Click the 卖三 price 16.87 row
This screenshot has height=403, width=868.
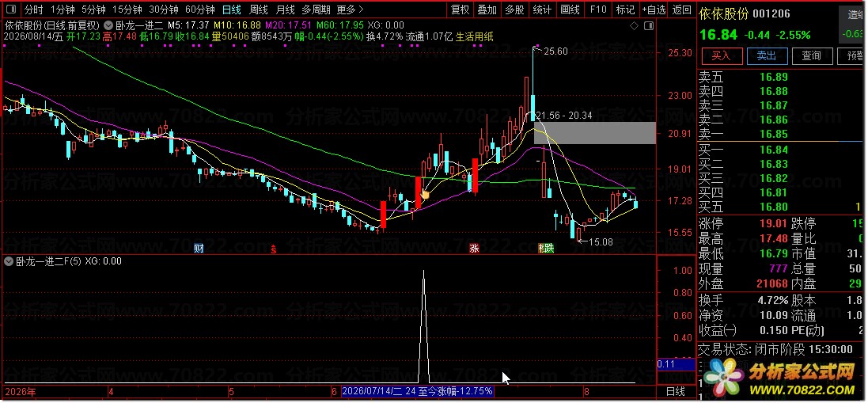(780, 105)
